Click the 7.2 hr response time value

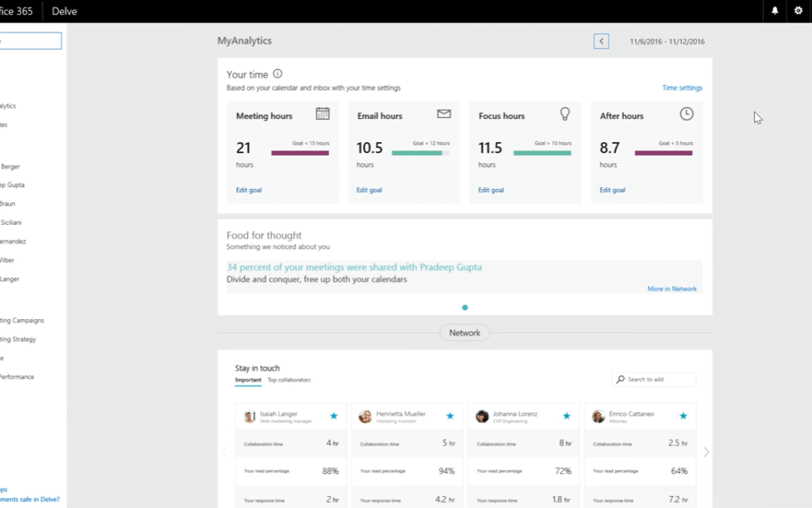point(678,499)
